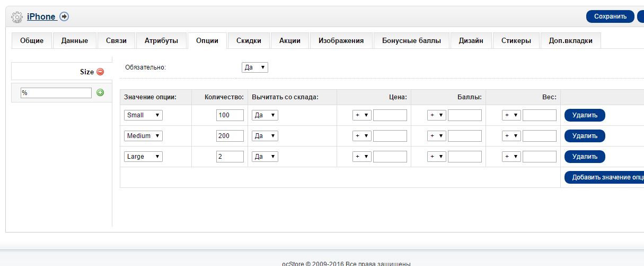The image size is (644, 266).
Task: Add option using green plus icon
Action: click(100, 92)
